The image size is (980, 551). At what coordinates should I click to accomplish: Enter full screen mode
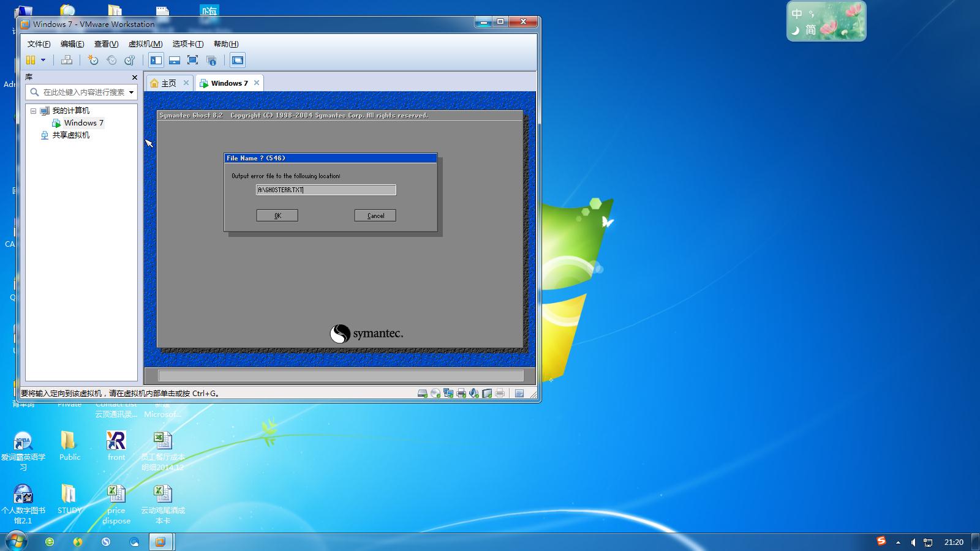click(192, 60)
